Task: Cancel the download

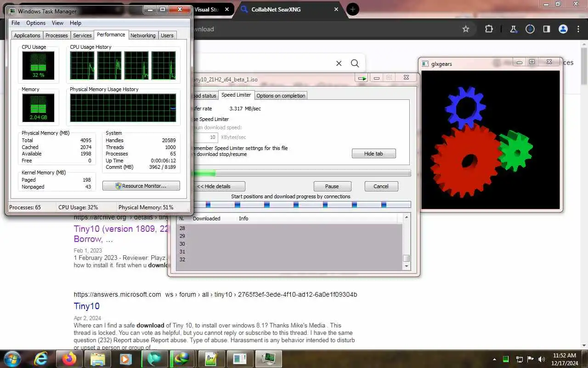Action: pos(381,186)
